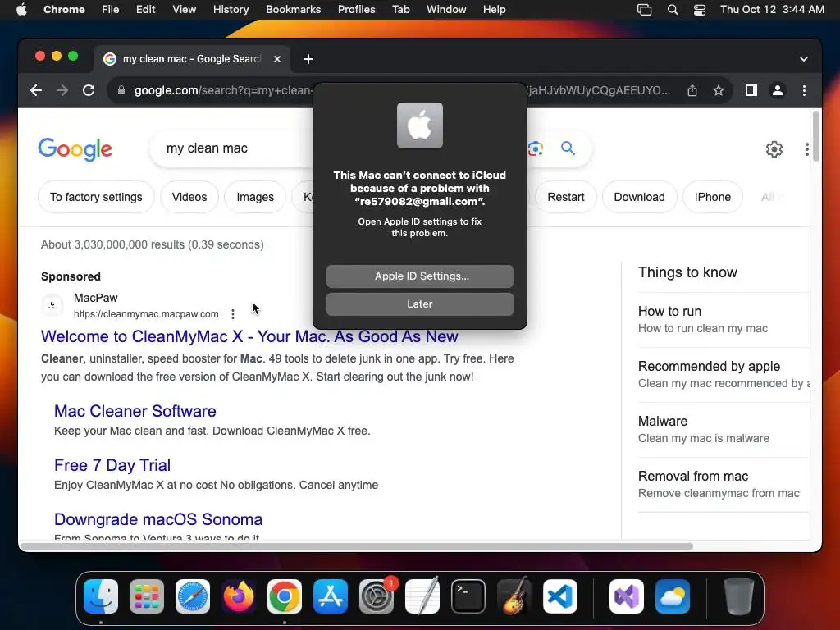Open Spotlight search in menu bar

coord(673,10)
